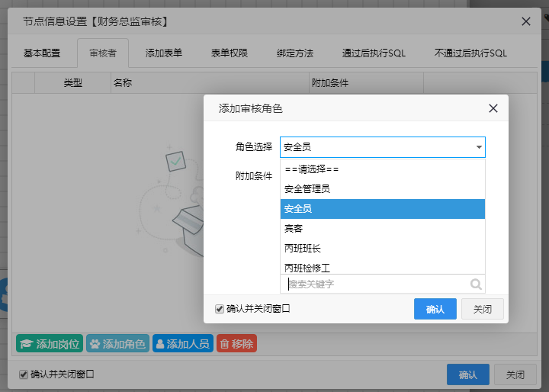Click 关闭 button in the role dialog
The width and height of the screenshot is (549, 392).
[x=483, y=309]
